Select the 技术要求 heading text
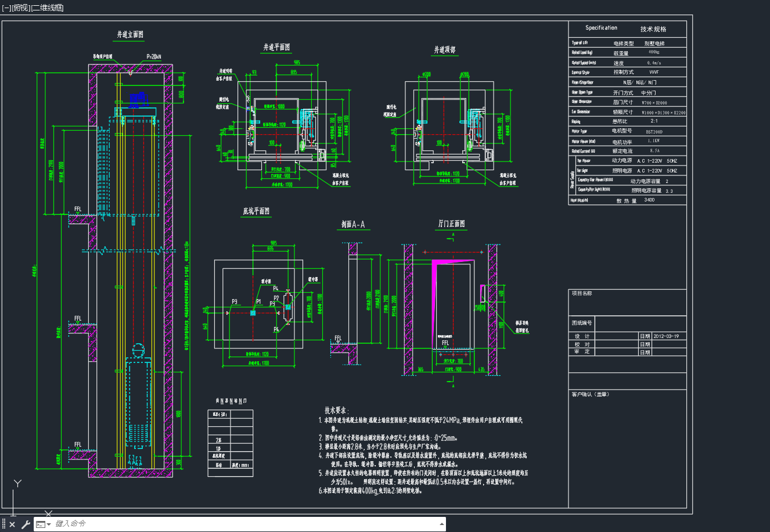Image resolution: width=770 pixels, height=532 pixels. pyautogui.click(x=336, y=410)
